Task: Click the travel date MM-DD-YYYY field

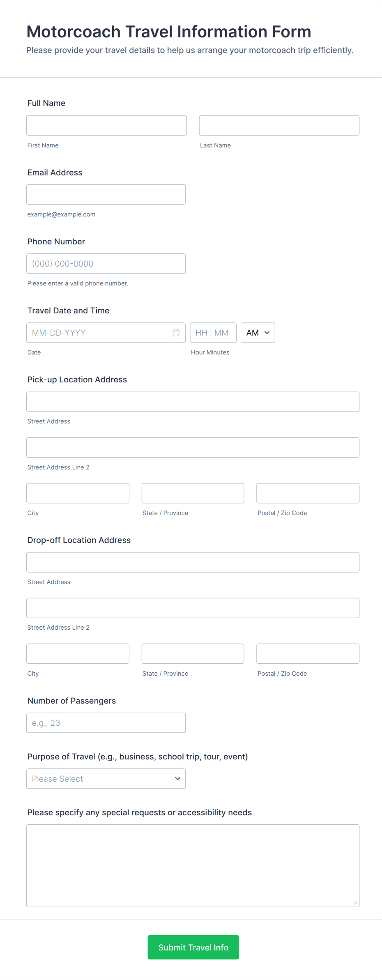Action: pos(99,333)
